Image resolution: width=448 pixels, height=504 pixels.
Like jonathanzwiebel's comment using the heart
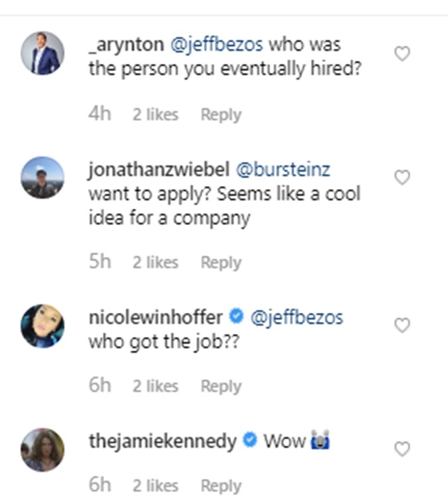(402, 178)
